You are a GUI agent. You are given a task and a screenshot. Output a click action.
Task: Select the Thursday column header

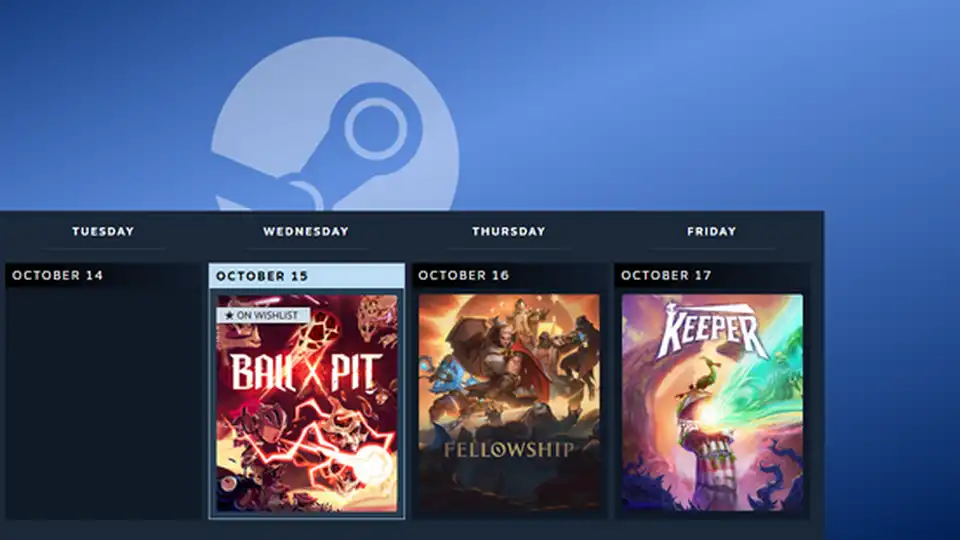pyautogui.click(x=509, y=231)
